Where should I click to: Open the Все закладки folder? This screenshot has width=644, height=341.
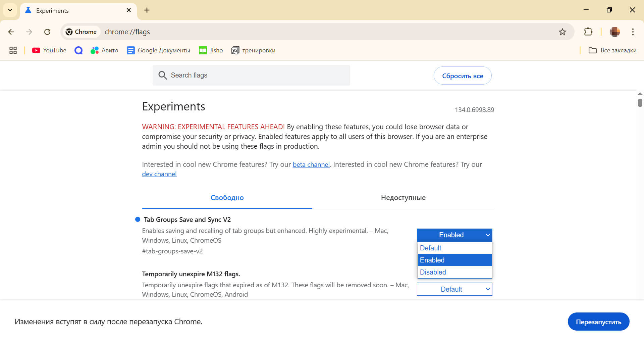pyautogui.click(x=612, y=50)
